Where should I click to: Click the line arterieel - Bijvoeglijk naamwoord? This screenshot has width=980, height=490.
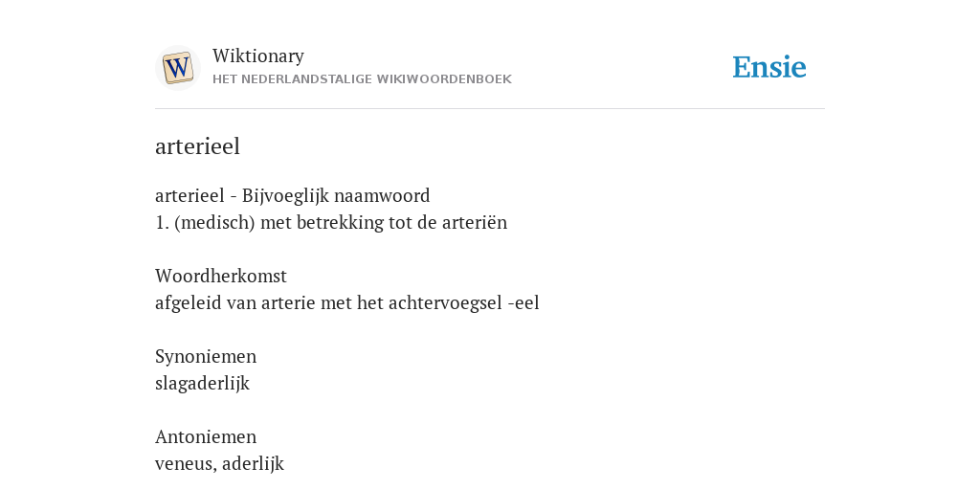(293, 195)
